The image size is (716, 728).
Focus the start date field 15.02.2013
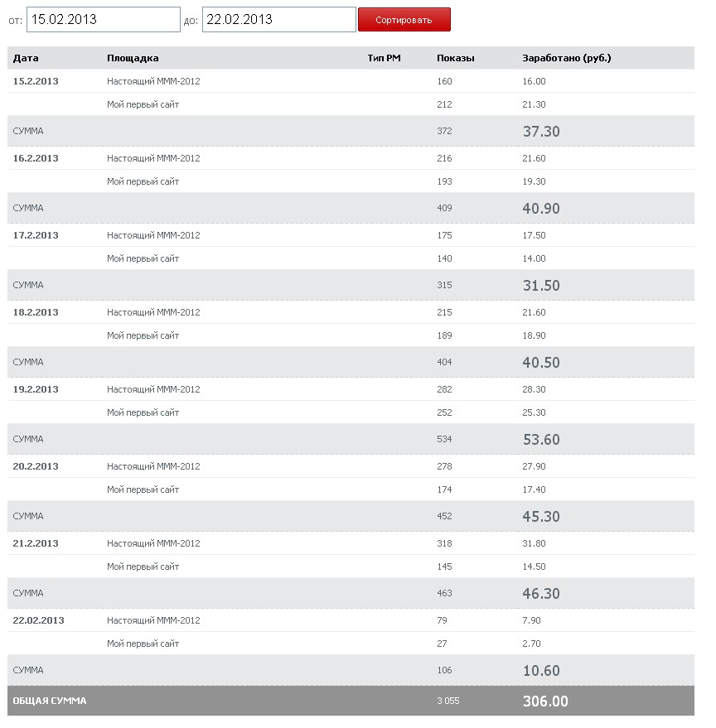point(103,19)
